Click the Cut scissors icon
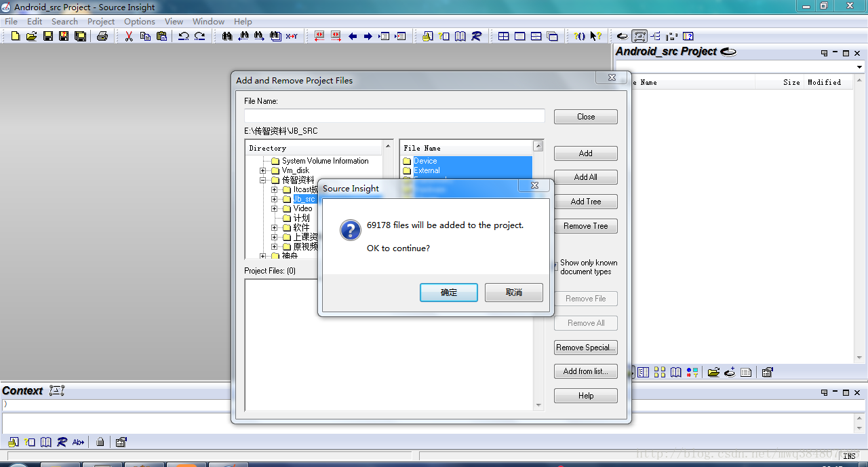 (x=129, y=36)
